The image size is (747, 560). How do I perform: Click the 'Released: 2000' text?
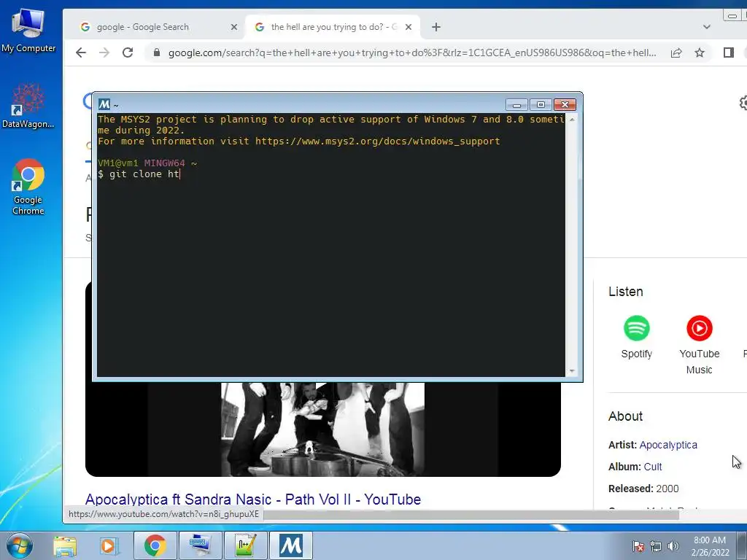coord(643,489)
